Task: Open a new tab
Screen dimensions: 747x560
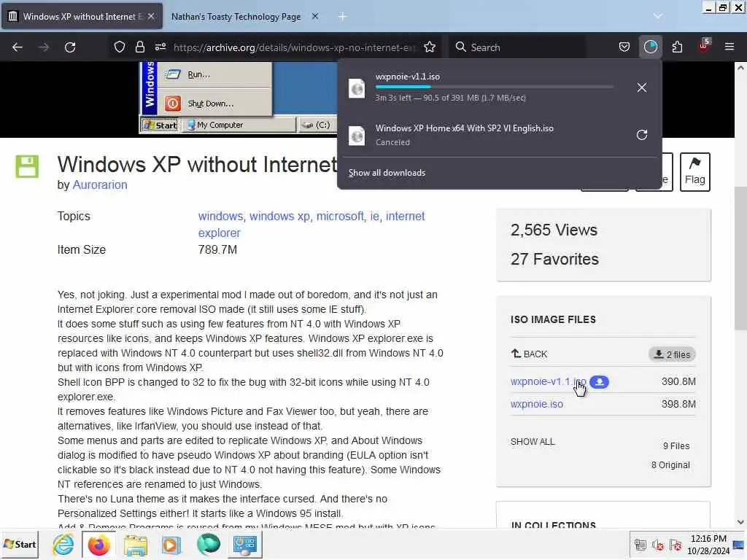Action: (x=342, y=17)
